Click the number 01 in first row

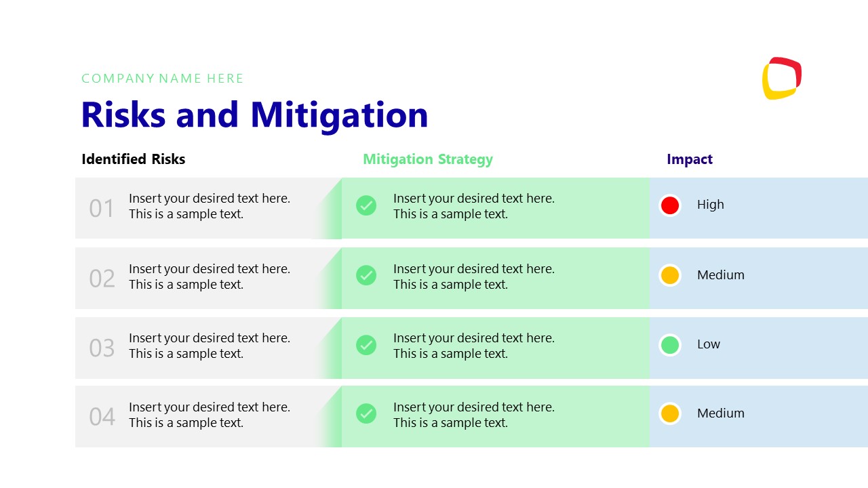(102, 208)
